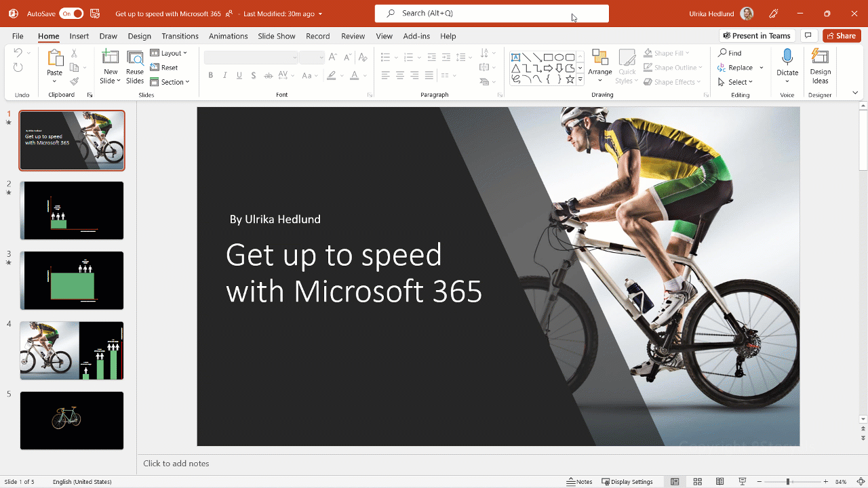Click the English (United States) language
The width and height of the screenshot is (868, 488).
click(x=82, y=482)
